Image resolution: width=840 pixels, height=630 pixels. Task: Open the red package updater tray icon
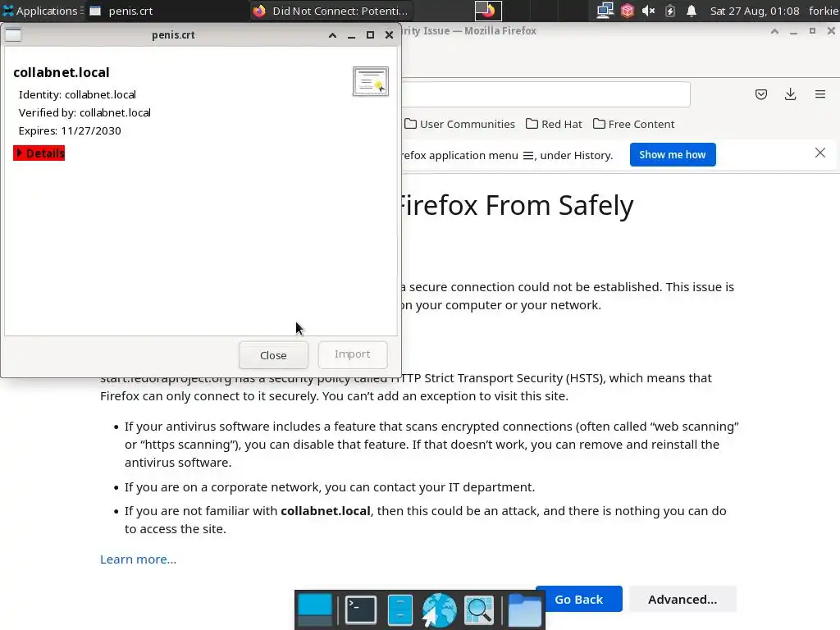point(628,11)
